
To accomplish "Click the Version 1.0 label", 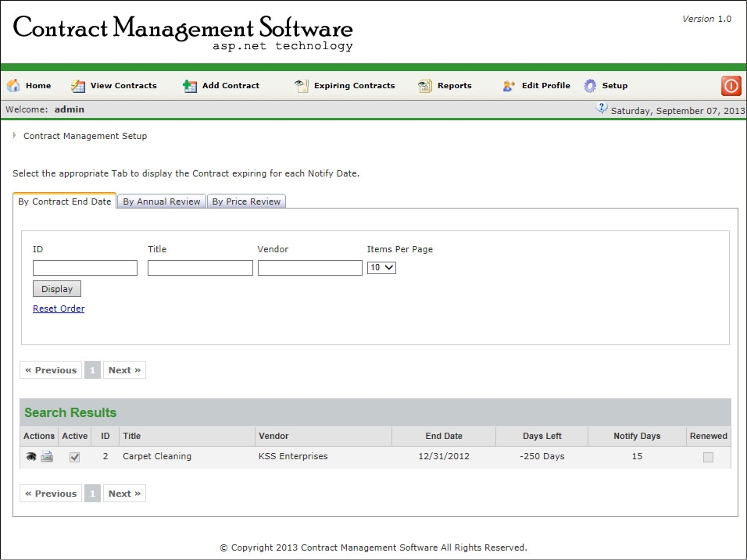I will (706, 19).
